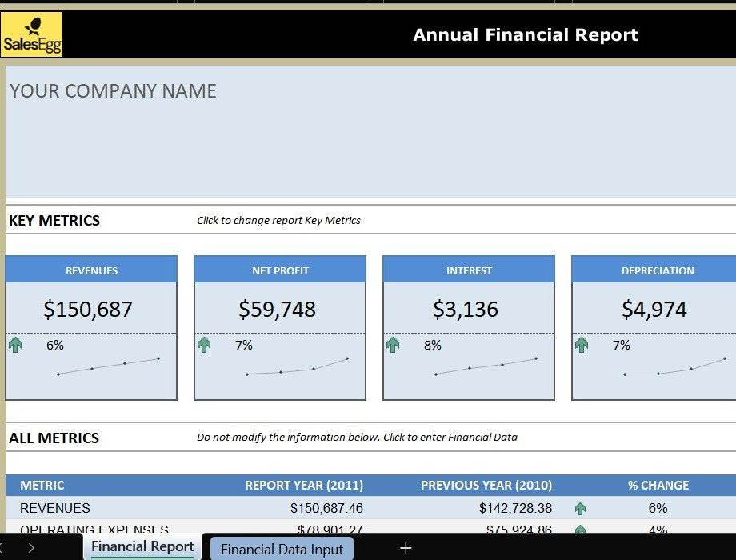Add a new sheet with plus icon
This screenshot has height=560, width=736.
point(406,548)
